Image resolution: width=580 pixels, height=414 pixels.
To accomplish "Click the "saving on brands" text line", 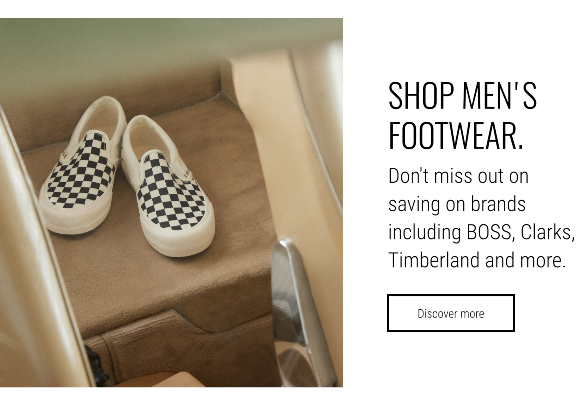I will [457, 204].
